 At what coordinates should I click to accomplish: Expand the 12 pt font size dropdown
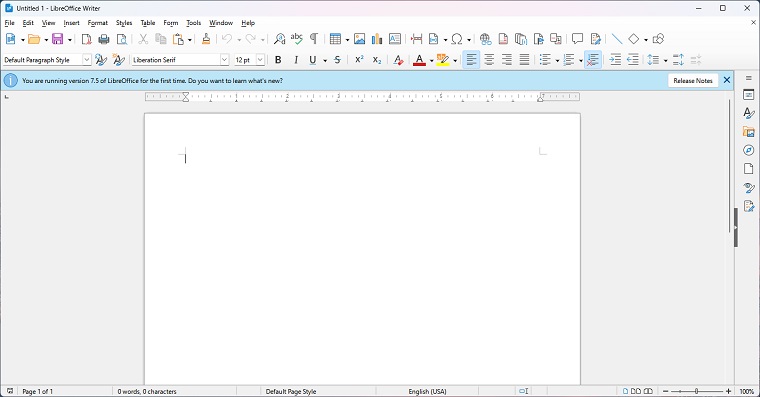coord(260,60)
